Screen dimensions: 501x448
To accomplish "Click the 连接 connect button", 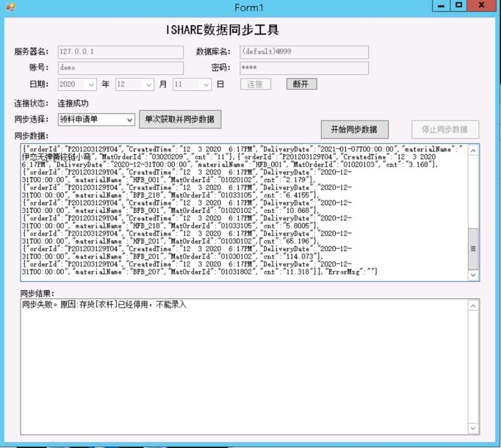I will [256, 84].
